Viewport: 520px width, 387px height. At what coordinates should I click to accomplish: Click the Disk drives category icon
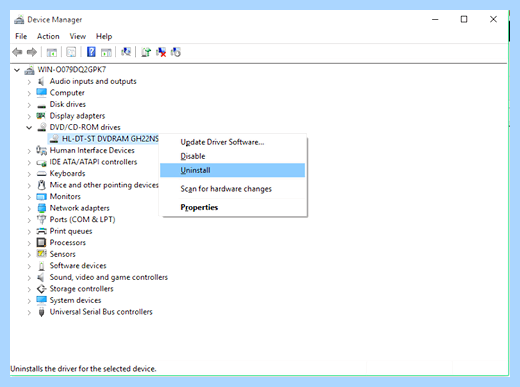41,106
